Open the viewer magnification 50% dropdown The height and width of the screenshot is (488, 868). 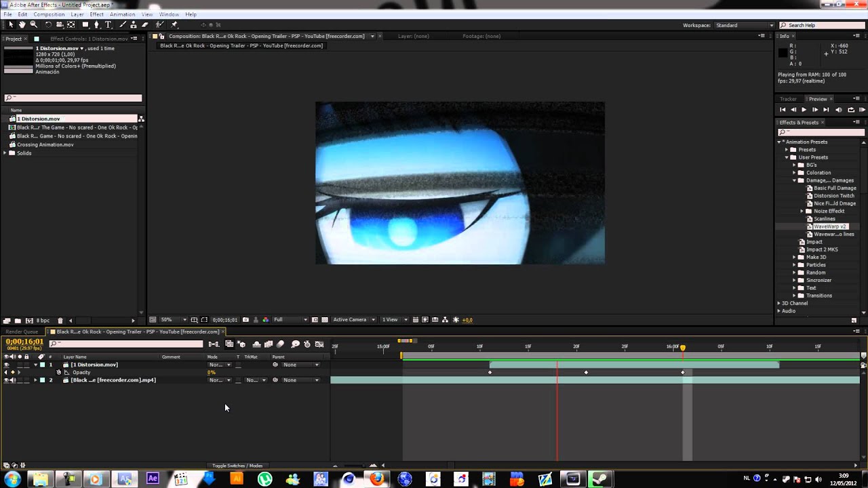[174, 320]
